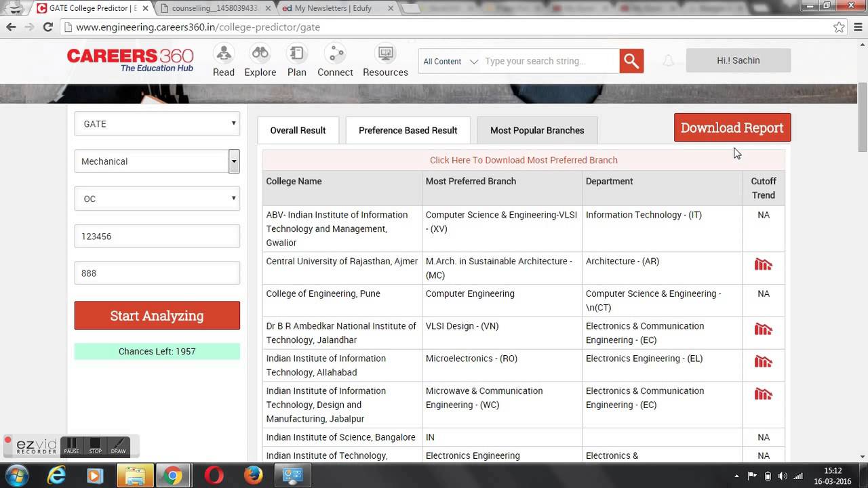View cutoff trend for IIIT Jabalpur
The height and width of the screenshot is (488, 868).
click(x=764, y=394)
